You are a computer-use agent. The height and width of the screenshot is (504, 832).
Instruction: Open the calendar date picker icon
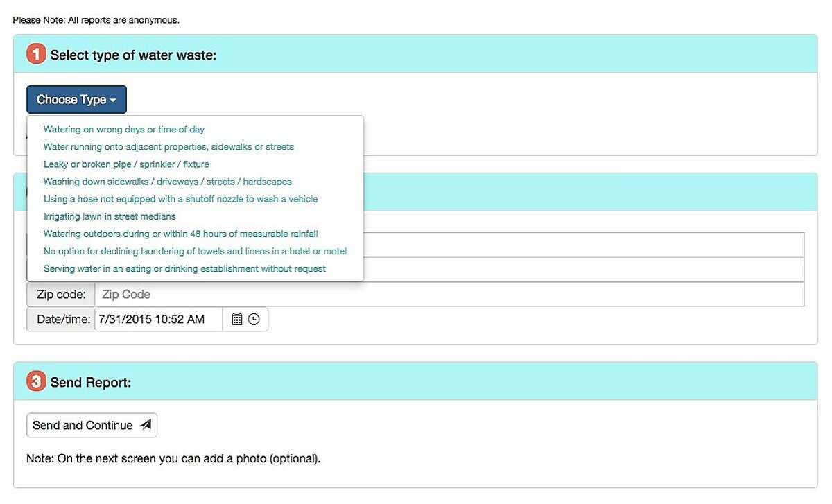[236, 318]
